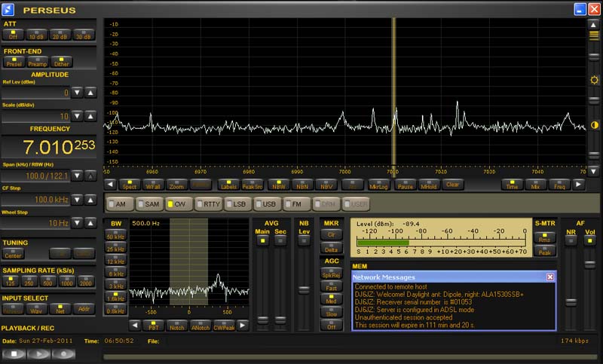
Task: Select USB demodulation mode
Action: tap(267, 204)
